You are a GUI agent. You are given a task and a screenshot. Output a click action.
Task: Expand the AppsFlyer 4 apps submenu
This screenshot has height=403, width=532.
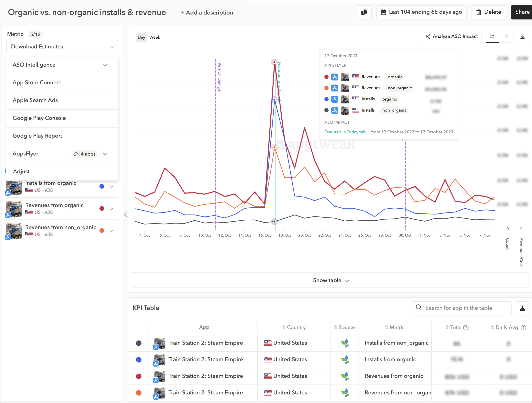(105, 154)
